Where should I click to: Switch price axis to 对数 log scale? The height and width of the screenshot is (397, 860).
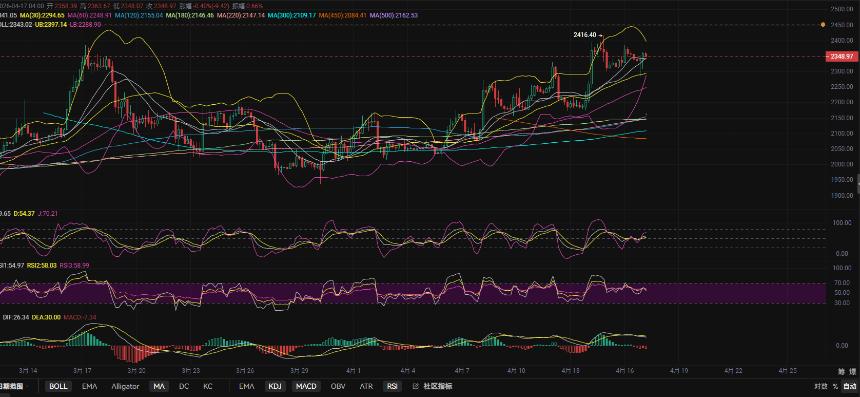click(x=820, y=387)
